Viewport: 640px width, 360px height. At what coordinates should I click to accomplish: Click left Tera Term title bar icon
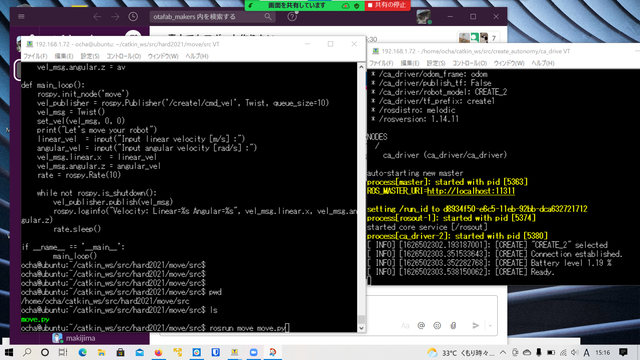click(x=29, y=44)
